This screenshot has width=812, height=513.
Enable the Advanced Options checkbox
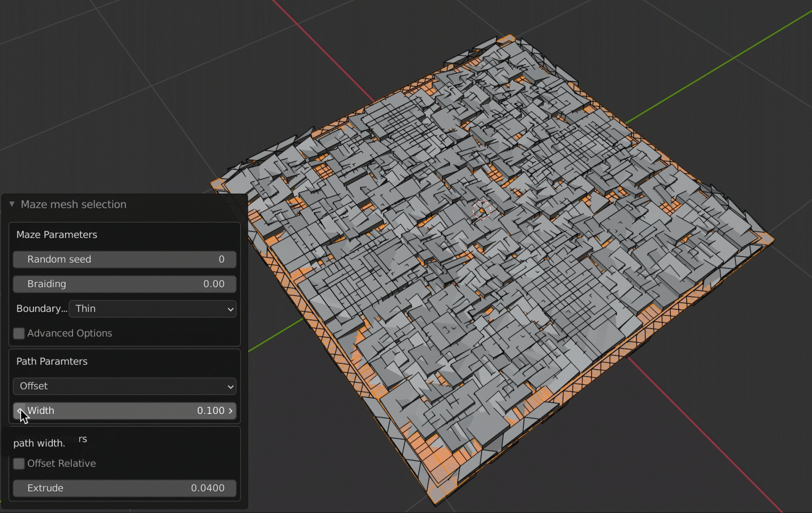coord(19,333)
